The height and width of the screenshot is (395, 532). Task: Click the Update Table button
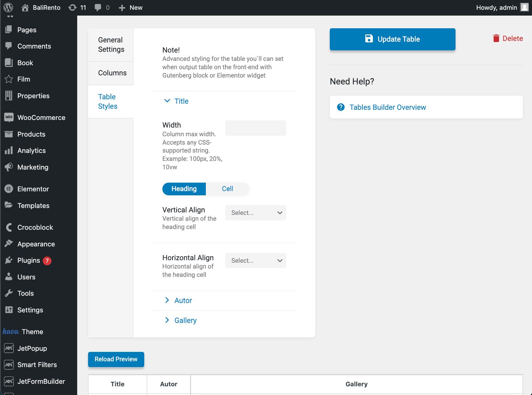[392, 39]
